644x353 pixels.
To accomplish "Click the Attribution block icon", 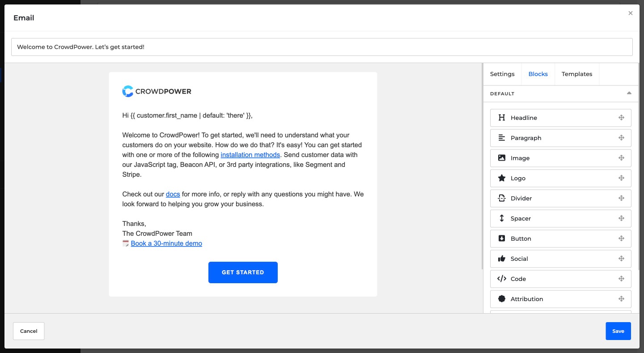I will (502, 299).
